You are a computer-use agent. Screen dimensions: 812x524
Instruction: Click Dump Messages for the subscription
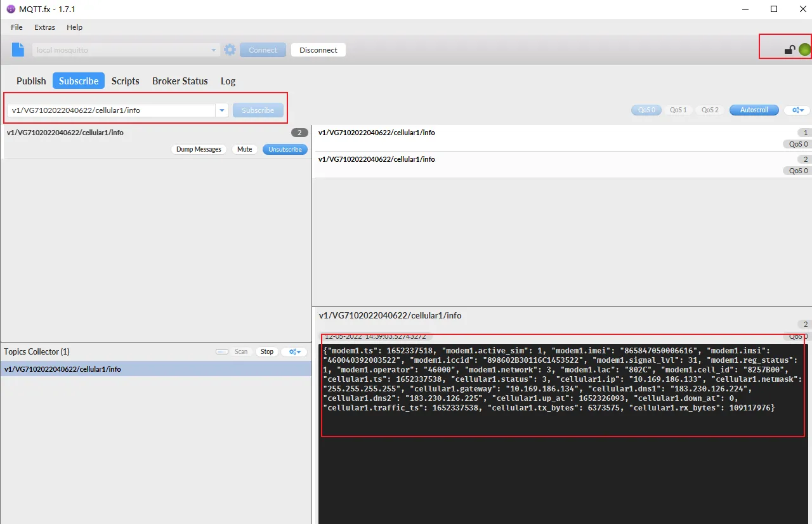click(x=199, y=150)
